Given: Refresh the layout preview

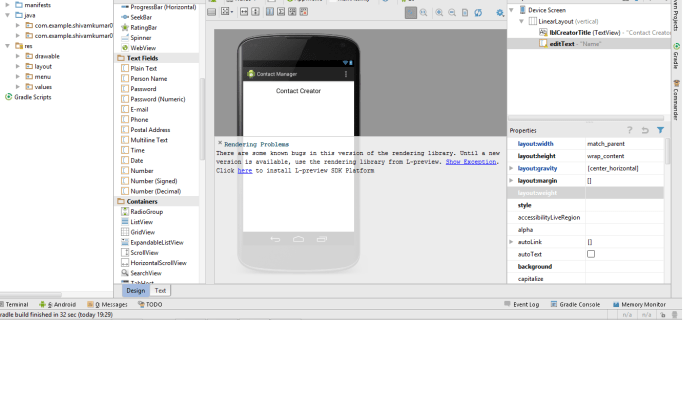Looking at the screenshot, I should [x=478, y=13].
